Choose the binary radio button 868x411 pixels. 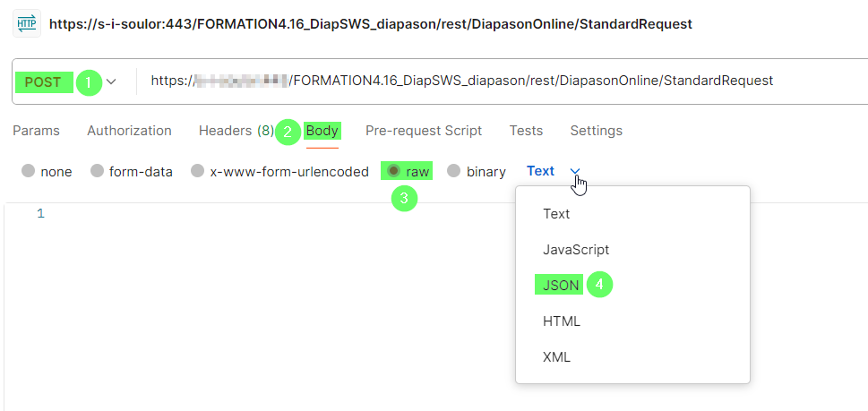point(454,171)
